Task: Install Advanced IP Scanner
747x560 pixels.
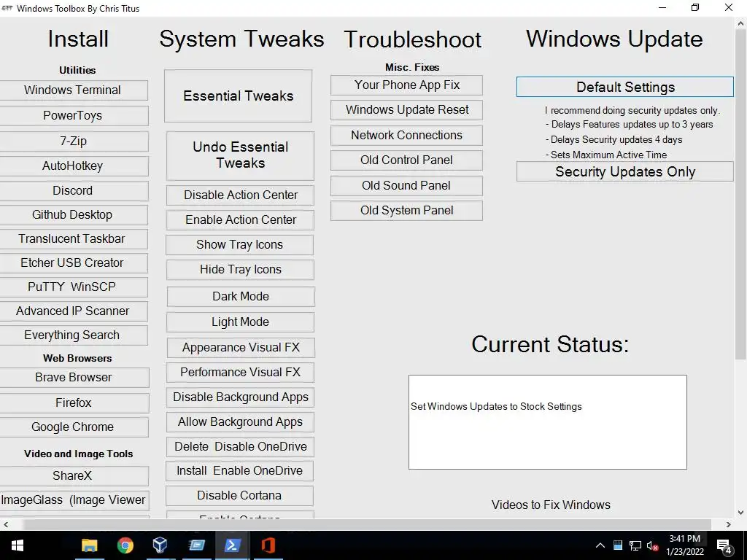Action: coord(72,311)
